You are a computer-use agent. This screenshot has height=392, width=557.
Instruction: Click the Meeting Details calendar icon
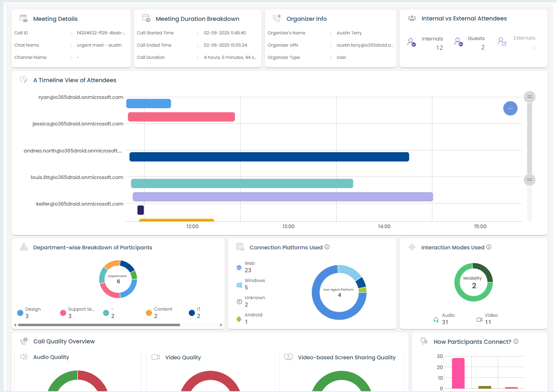pos(23,18)
